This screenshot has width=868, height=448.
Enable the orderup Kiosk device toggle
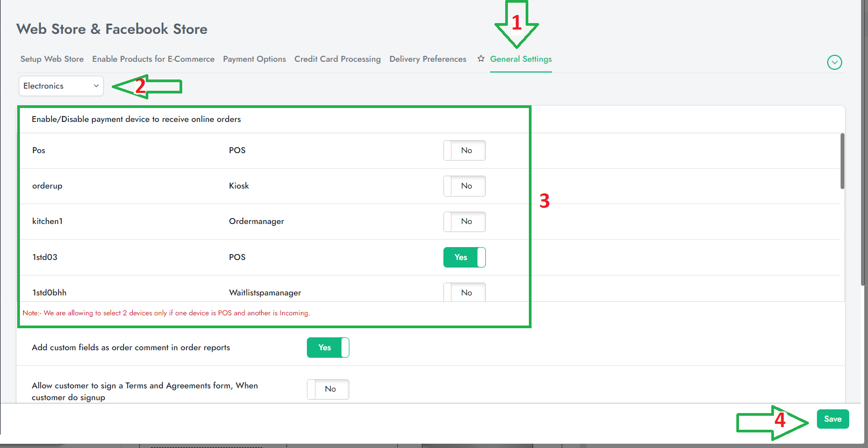tap(464, 186)
